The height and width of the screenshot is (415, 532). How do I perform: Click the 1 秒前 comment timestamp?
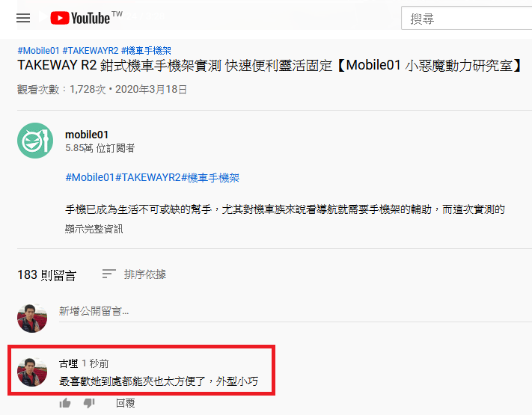tap(95, 363)
